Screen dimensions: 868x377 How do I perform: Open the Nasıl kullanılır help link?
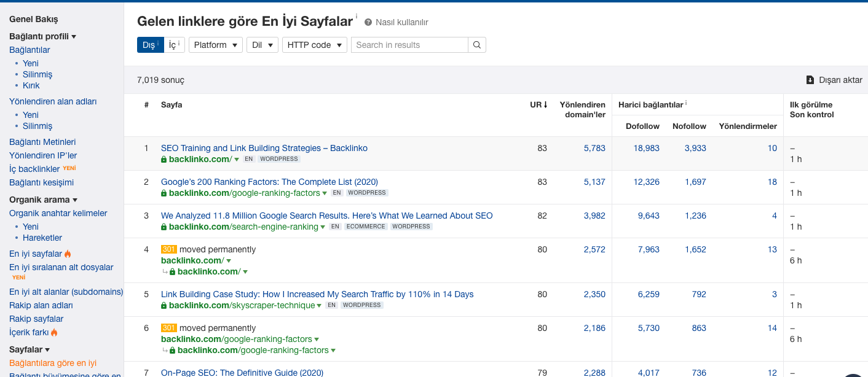pos(402,22)
